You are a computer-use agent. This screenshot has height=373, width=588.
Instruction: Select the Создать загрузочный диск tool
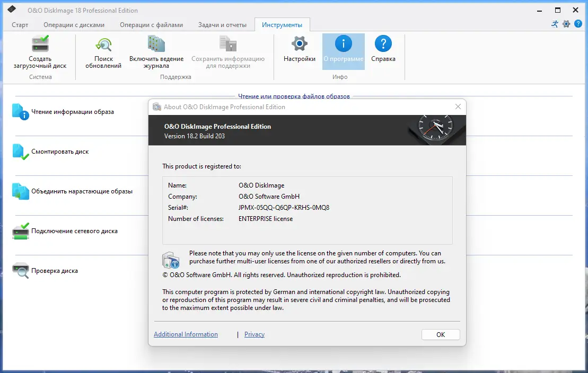click(x=40, y=50)
